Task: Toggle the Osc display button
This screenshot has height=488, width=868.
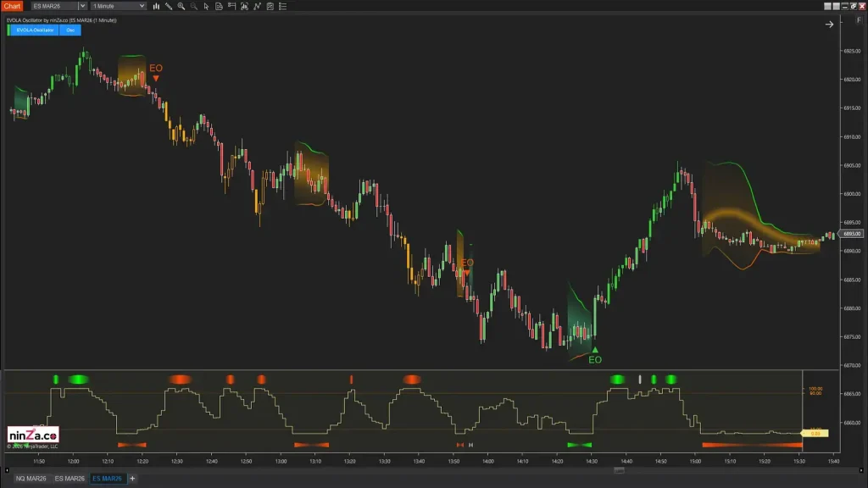Action: pyautogui.click(x=70, y=30)
